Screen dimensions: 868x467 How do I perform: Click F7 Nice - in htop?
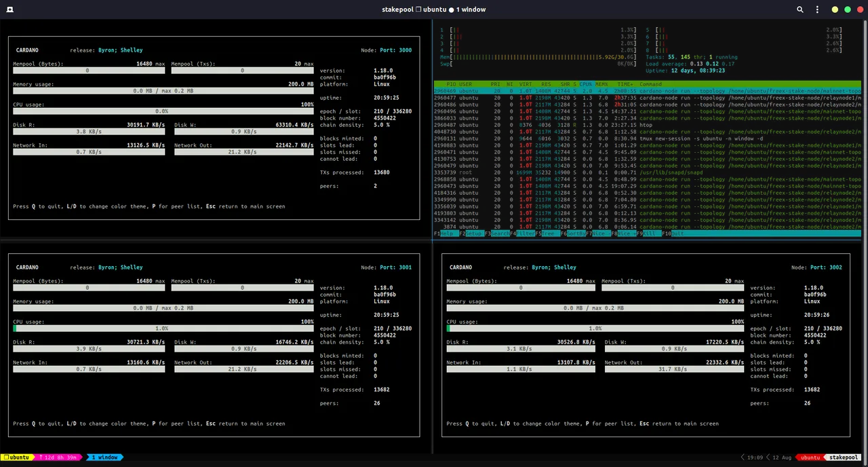(597, 233)
